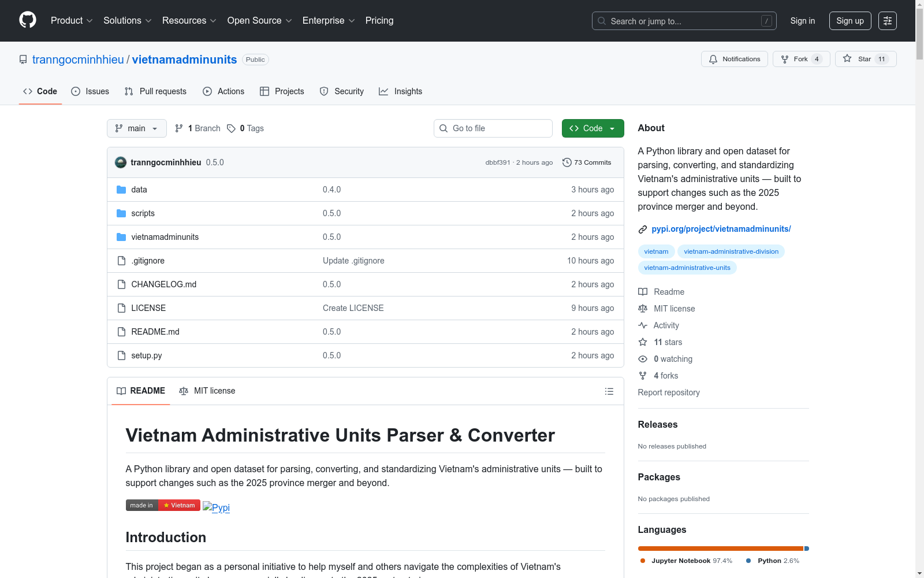Open trangocminhhieu owner profile link
This screenshot has height=578, width=924.
coord(78,60)
